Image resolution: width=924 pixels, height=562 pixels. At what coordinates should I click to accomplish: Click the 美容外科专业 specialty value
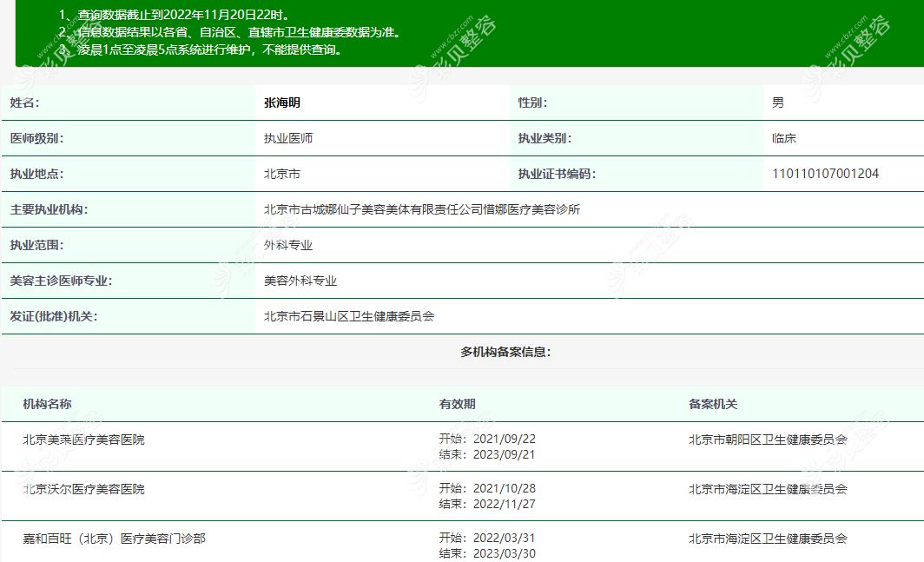[x=300, y=281]
